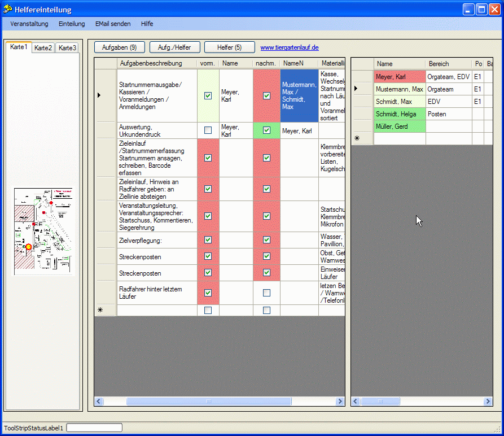The width and height of the screenshot is (504, 436).
Task: Open the www.tiergartenlauf.de link
Action: [x=290, y=48]
